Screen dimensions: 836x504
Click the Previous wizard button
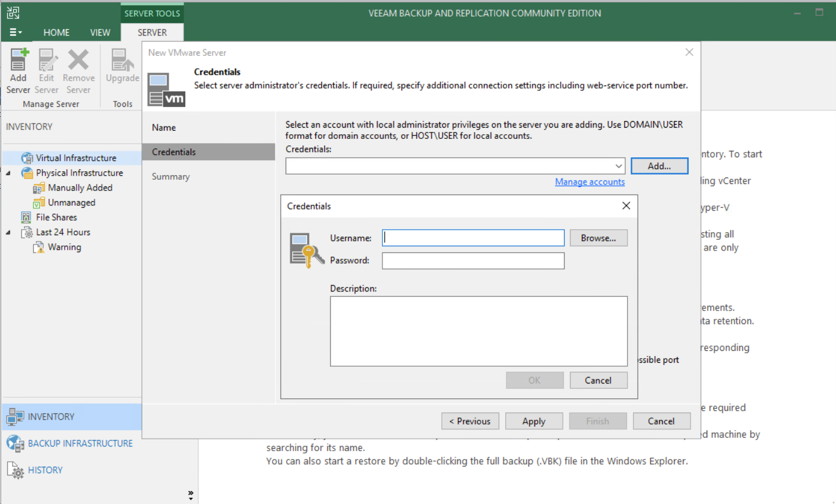click(x=470, y=421)
